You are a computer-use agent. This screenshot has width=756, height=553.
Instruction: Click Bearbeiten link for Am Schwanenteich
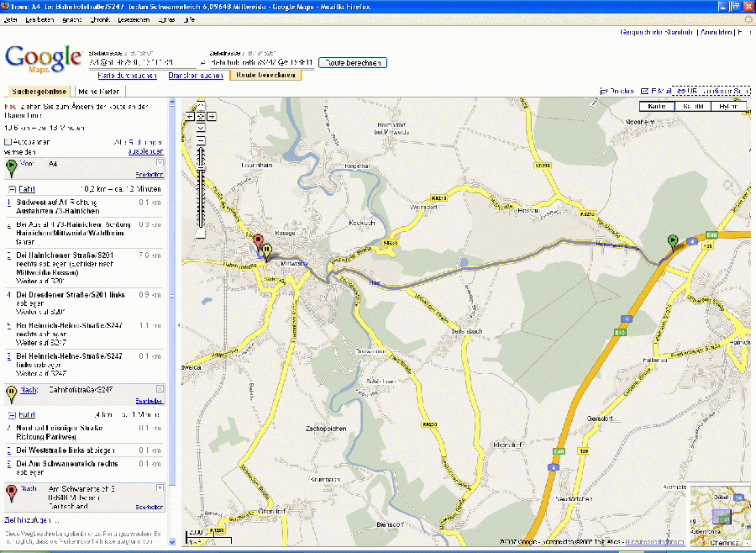[x=150, y=507]
